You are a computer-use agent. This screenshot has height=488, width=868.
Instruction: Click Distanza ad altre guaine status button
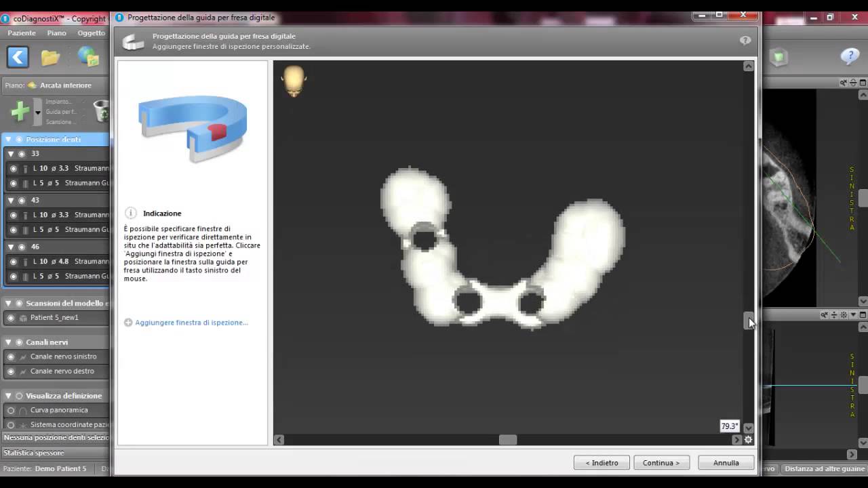825,468
